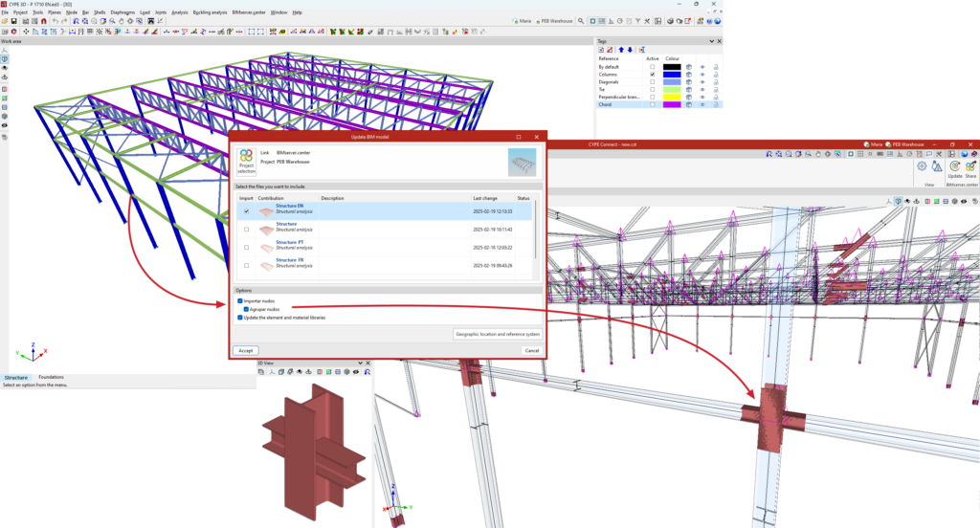Check the Import box for Structure FR

(x=246, y=266)
